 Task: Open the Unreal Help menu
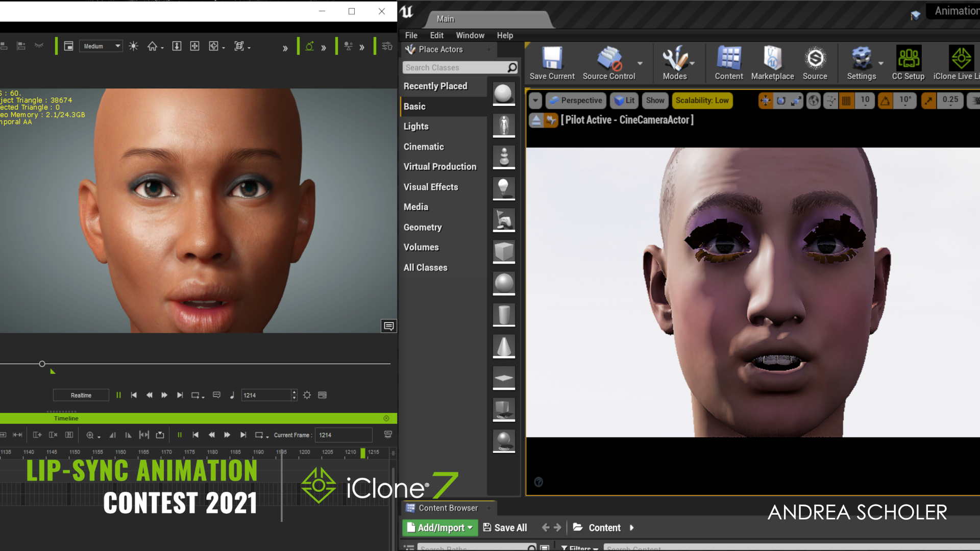pos(505,35)
